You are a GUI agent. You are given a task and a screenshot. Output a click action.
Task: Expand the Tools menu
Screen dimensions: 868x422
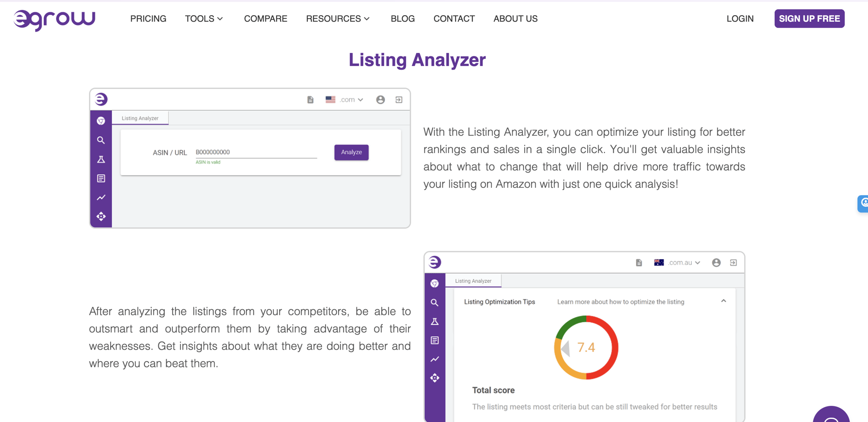pyautogui.click(x=204, y=19)
